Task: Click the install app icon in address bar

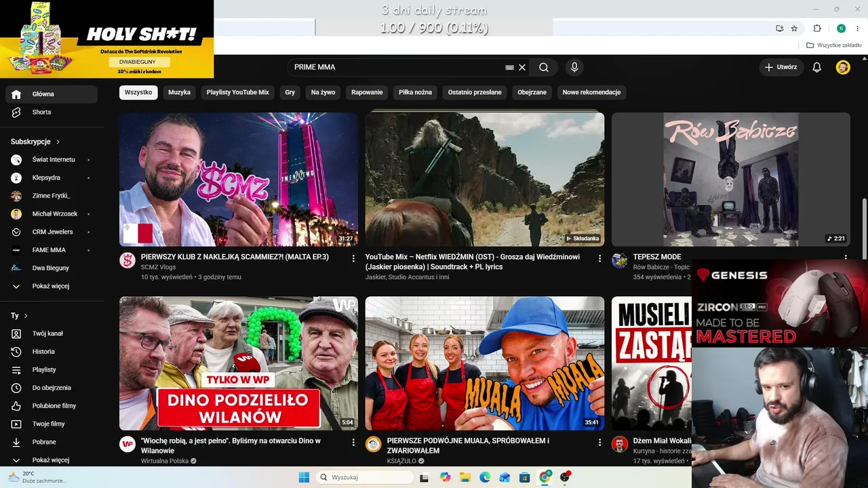Action: click(780, 28)
